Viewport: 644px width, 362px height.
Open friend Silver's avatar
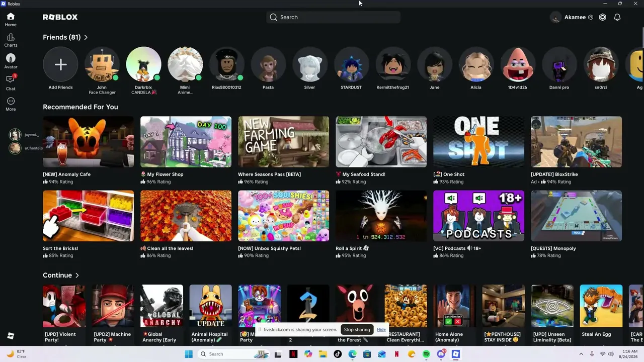click(x=309, y=64)
